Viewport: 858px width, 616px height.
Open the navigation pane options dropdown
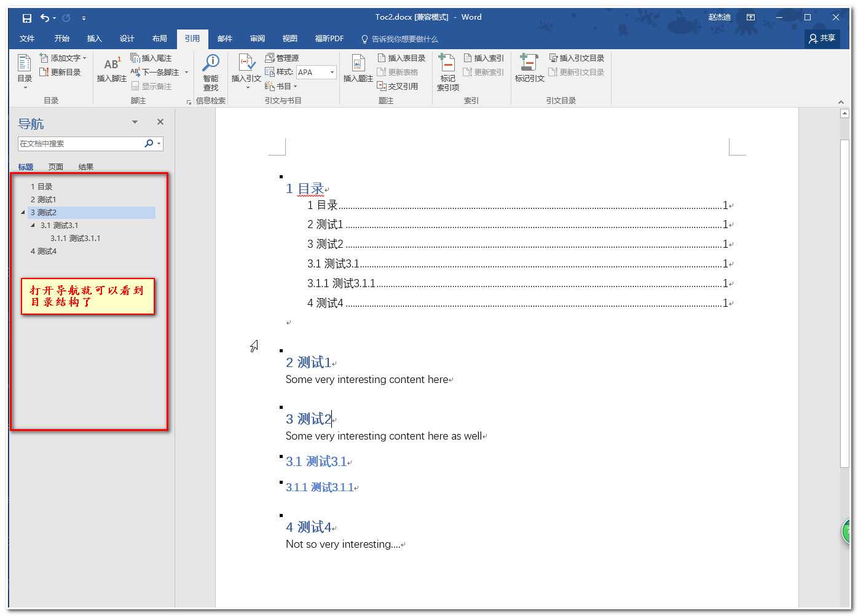(x=135, y=122)
